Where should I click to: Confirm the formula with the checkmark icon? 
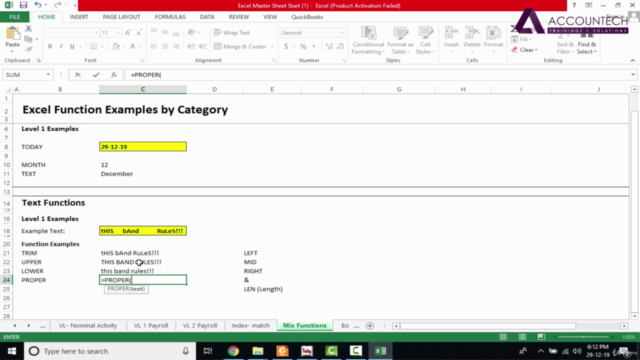coord(96,75)
